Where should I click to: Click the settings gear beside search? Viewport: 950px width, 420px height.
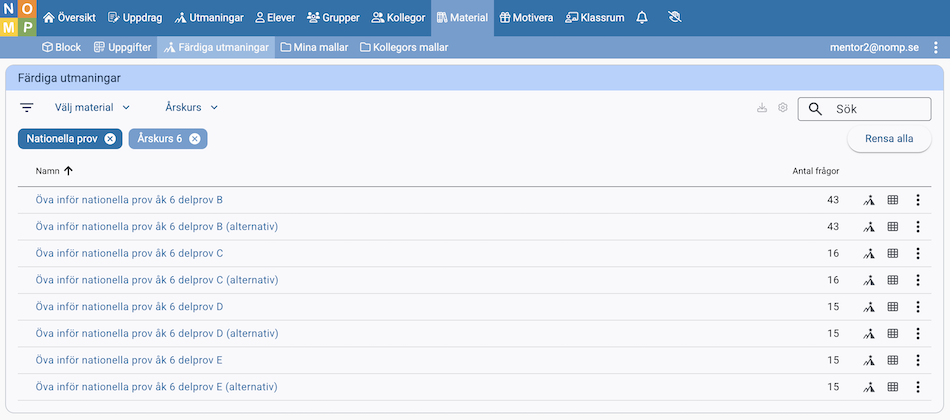point(783,108)
